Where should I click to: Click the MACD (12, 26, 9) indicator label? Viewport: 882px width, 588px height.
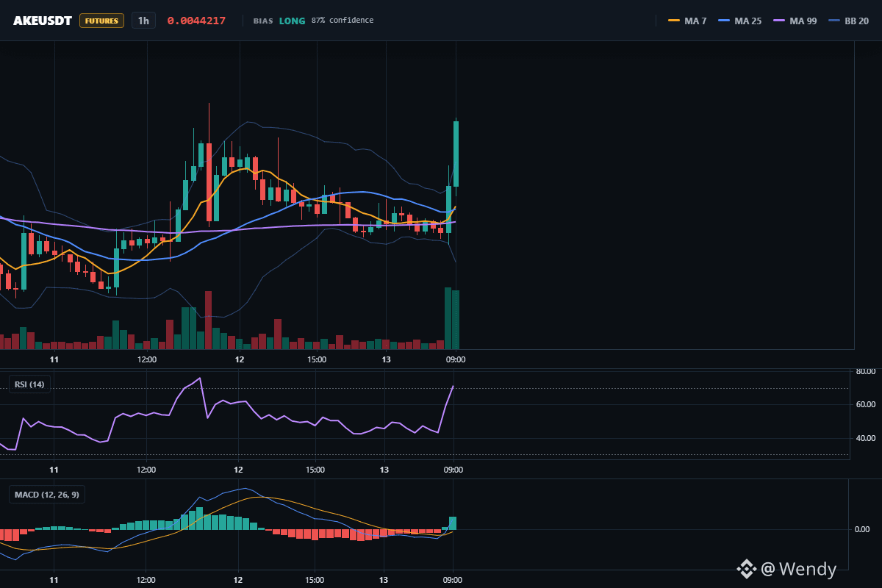46,494
